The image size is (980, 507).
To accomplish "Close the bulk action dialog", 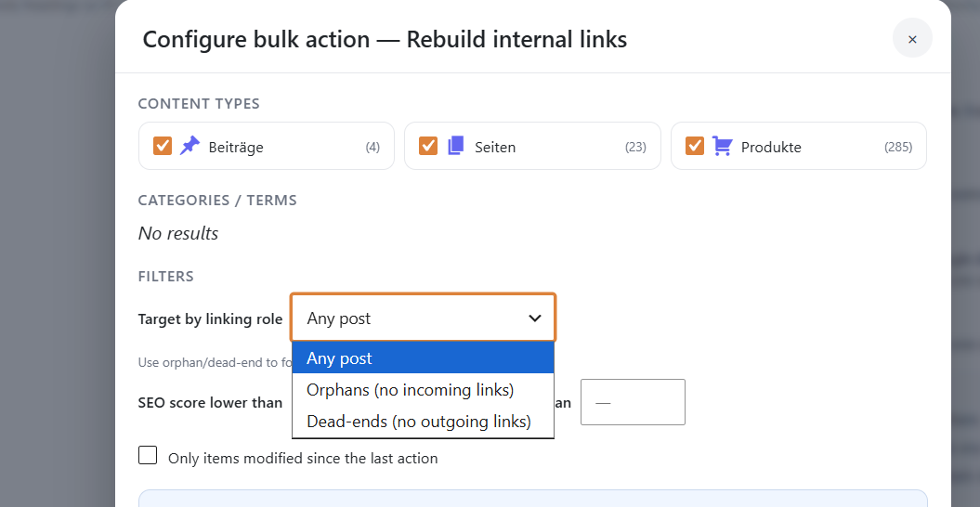I will click(x=912, y=39).
